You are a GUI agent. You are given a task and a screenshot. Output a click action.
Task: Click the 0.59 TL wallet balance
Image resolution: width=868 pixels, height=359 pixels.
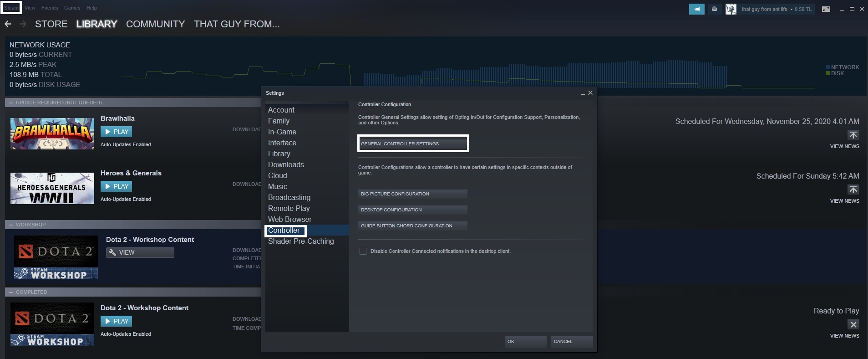click(x=803, y=9)
